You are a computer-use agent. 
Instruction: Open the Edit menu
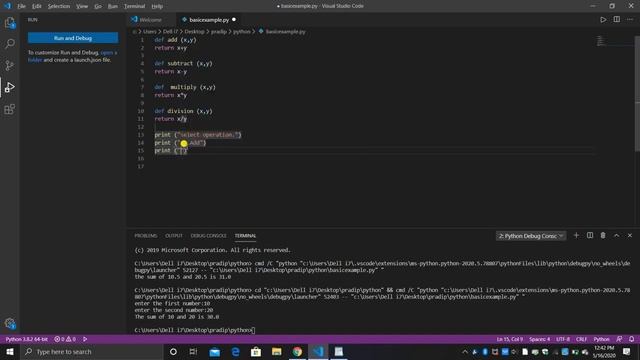pyautogui.click(x=37, y=6)
